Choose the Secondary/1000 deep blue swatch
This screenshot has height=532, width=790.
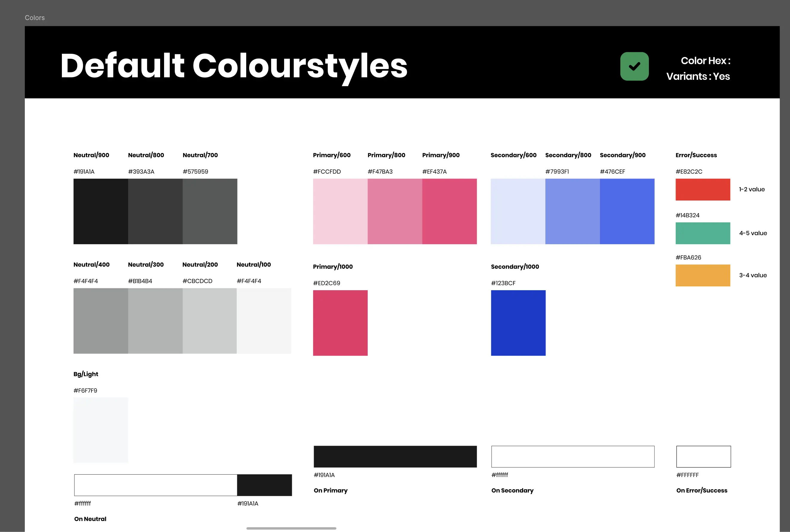coord(518,323)
